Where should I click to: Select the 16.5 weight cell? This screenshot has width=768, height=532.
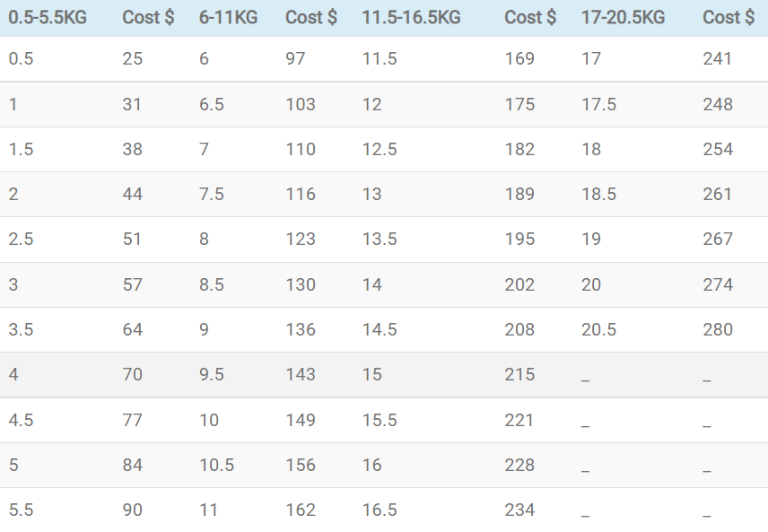point(380,510)
